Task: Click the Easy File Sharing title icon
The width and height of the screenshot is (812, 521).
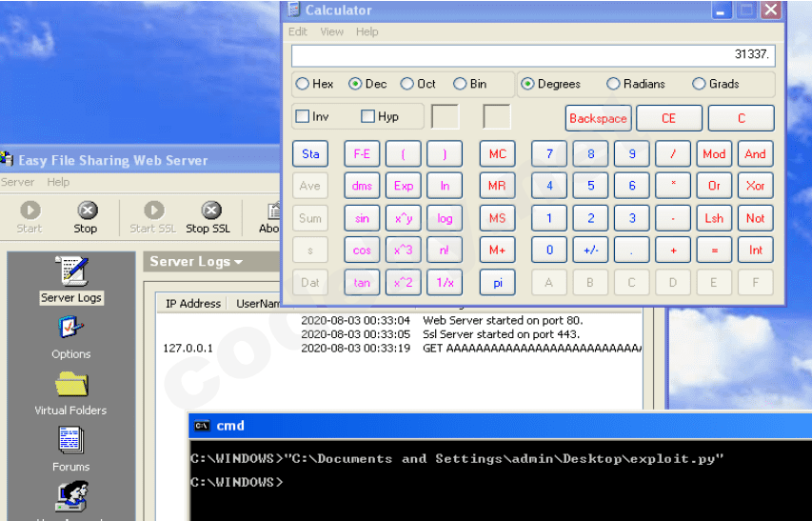Action: tap(7, 159)
